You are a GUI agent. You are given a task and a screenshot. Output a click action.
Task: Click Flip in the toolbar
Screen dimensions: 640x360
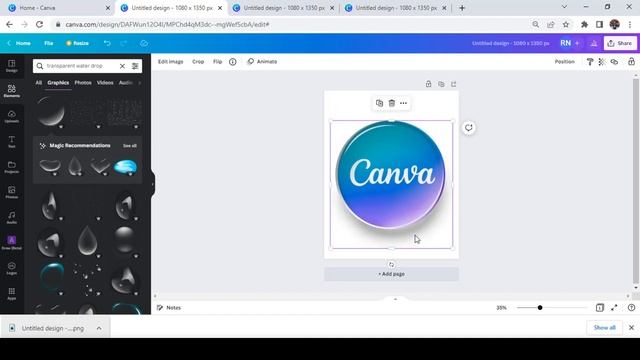(x=218, y=62)
